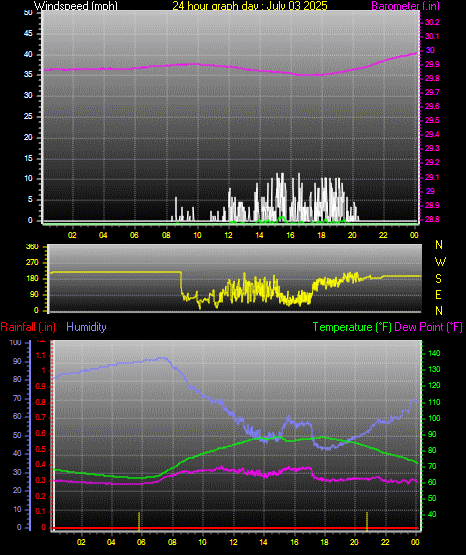Click the "Dew Point (°F)" legend label
The height and width of the screenshot is (555, 466).
point(428,327)
